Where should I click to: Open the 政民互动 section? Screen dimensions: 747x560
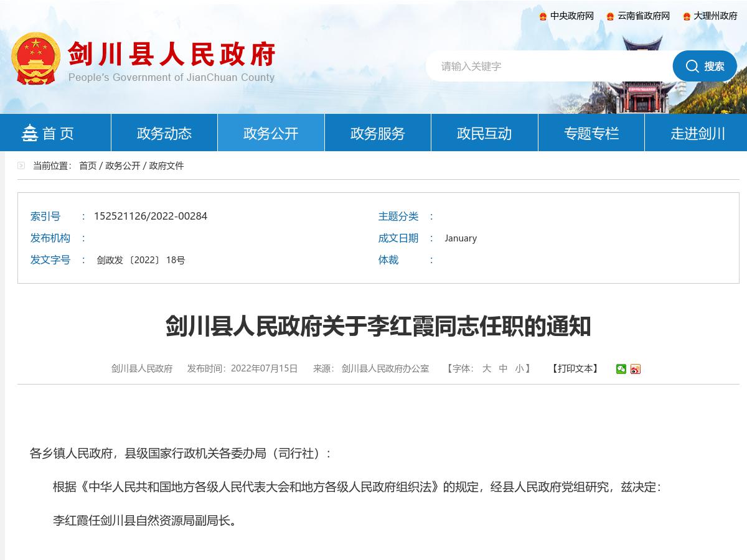pos(484,133)
